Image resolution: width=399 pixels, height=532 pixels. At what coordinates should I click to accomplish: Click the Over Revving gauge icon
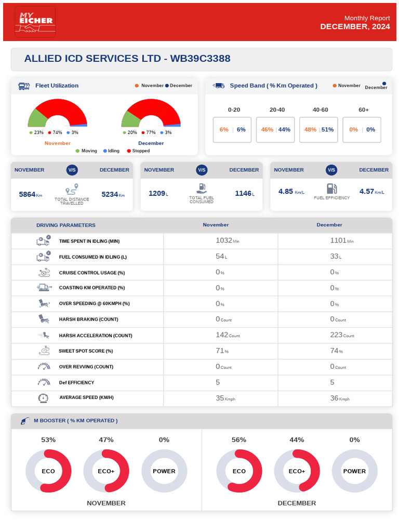(x=44, y=366)
